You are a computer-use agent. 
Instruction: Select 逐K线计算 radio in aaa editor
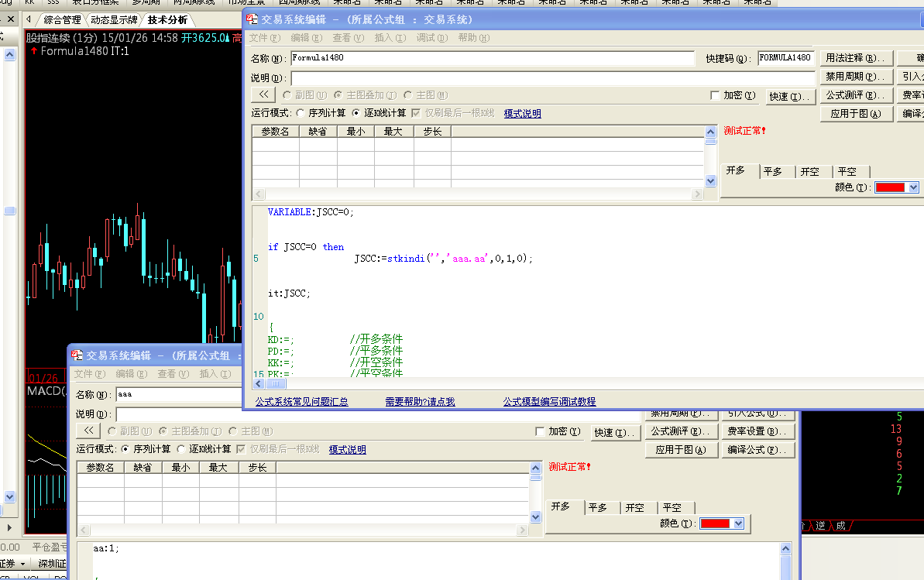[181, 449]
